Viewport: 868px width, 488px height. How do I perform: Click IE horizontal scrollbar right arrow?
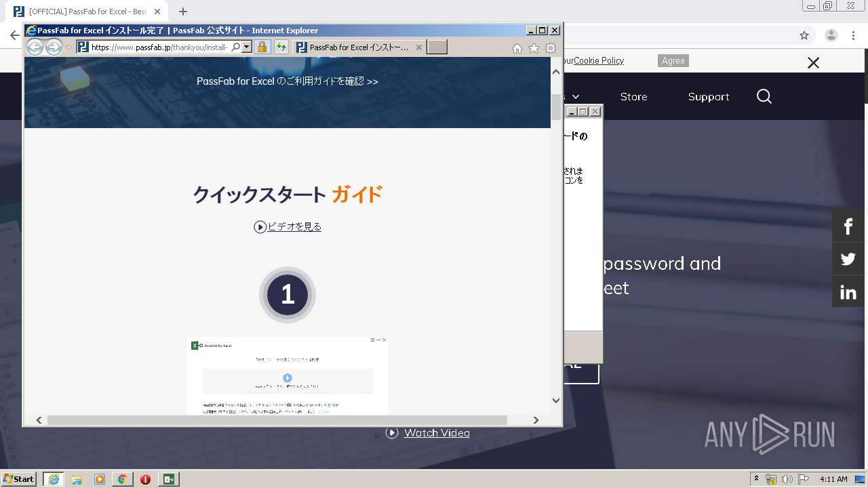pyautogui.click(x=536, y=420)
